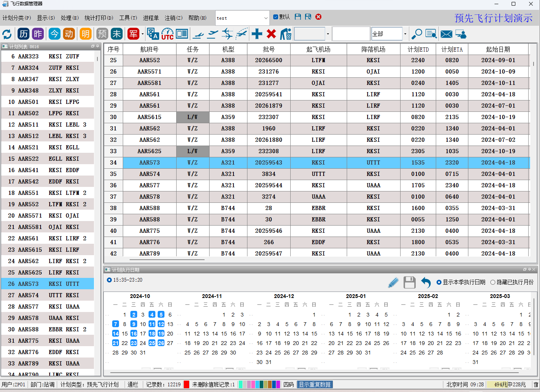
Task: Expand the test dropdown list
Action: coord(266,18)
